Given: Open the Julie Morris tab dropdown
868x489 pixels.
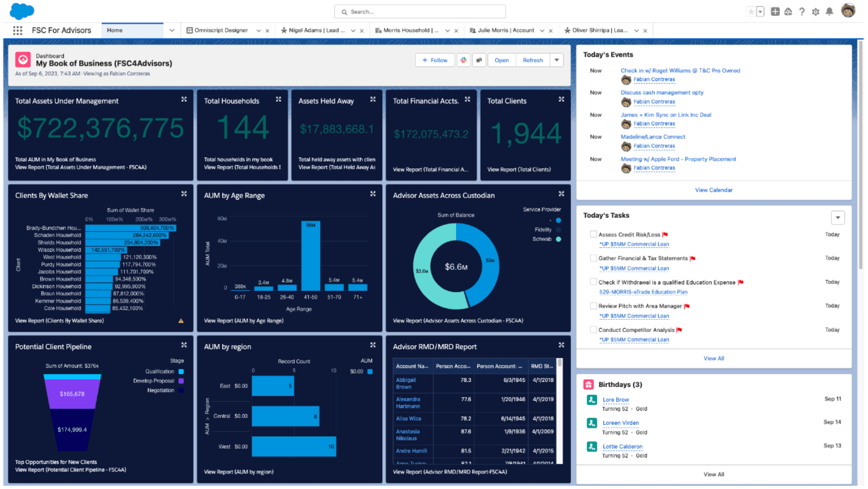Looking at the screenshot, I should pyautogui.click(x=542, y=31).
